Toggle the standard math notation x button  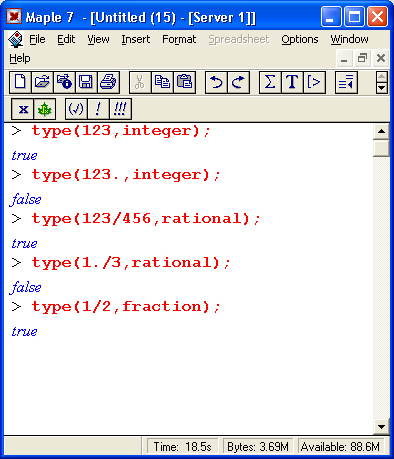[23, 109]
